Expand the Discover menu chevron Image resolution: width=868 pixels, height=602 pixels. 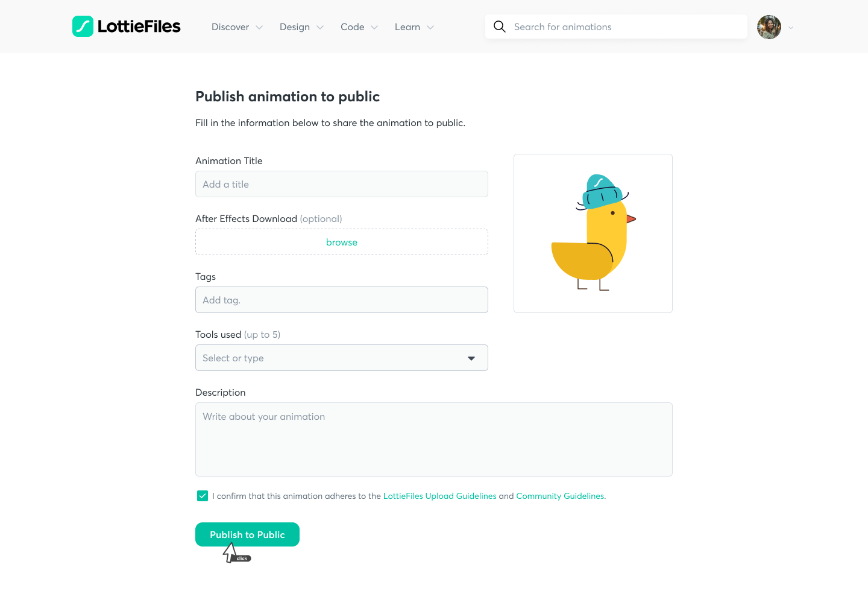coord(259,28)
